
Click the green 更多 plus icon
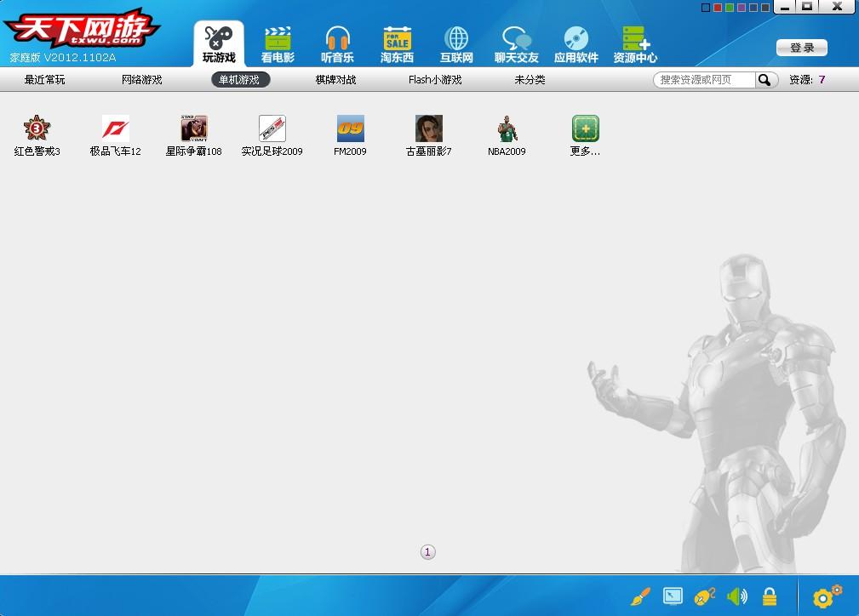pyautogui.click(x=586, y=129)
